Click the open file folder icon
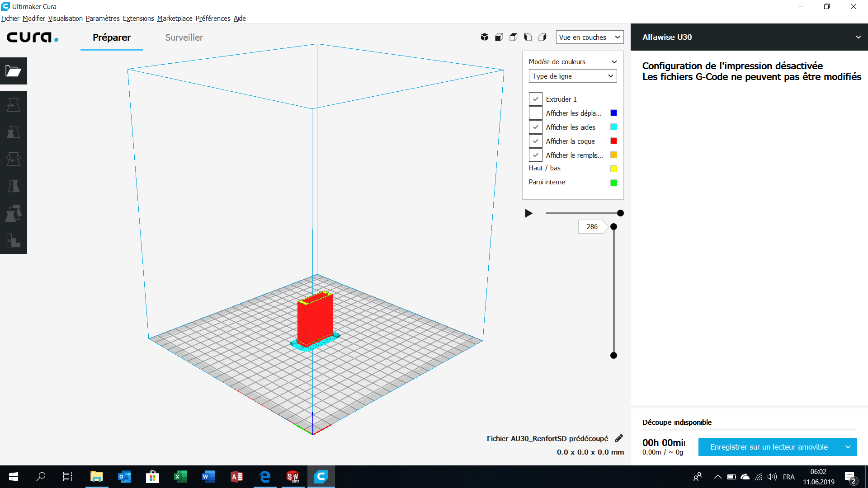Image resolution: width=868 pixels, height=488 pixels. (x=13, y=71)
